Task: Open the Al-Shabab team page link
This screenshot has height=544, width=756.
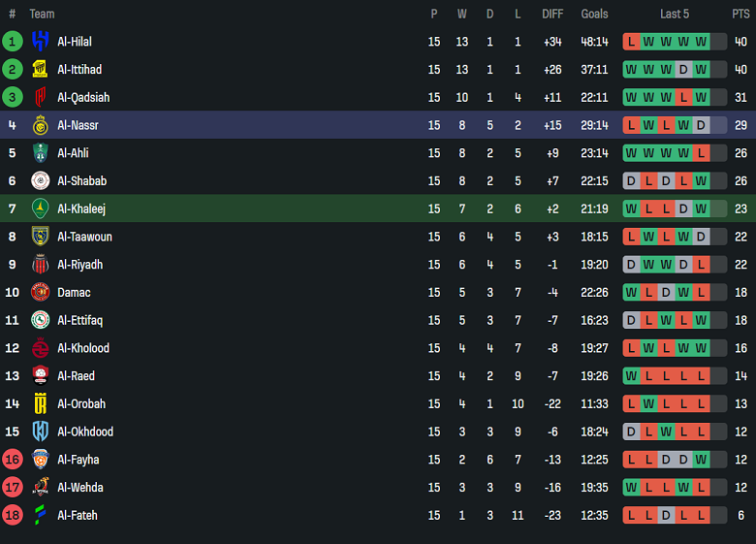Action: [x=81, y=180]
